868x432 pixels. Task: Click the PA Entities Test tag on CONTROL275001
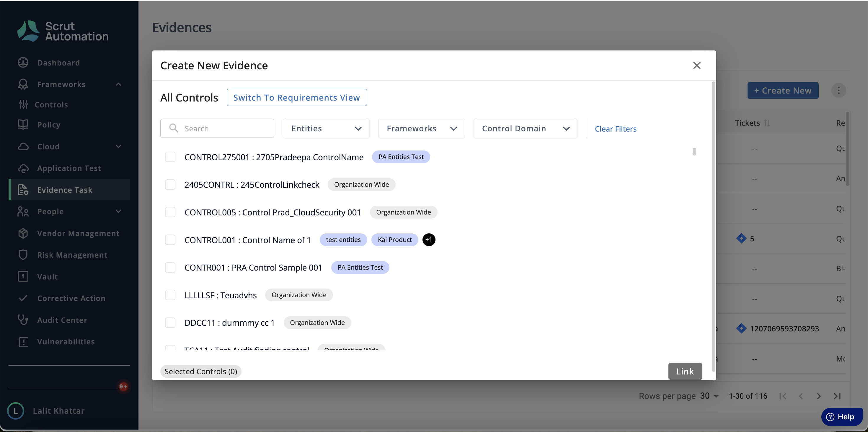coord(401,157)
